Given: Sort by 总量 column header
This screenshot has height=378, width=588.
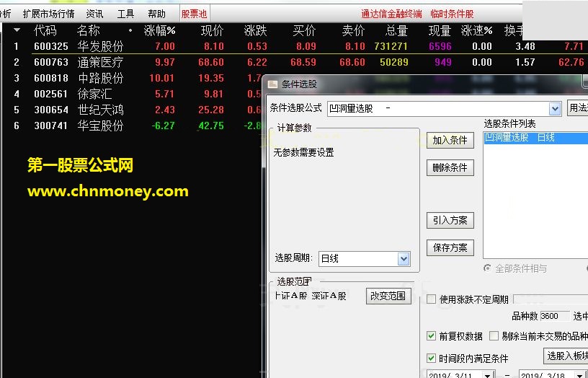Looking at the screenshot, I should (396, 30).
